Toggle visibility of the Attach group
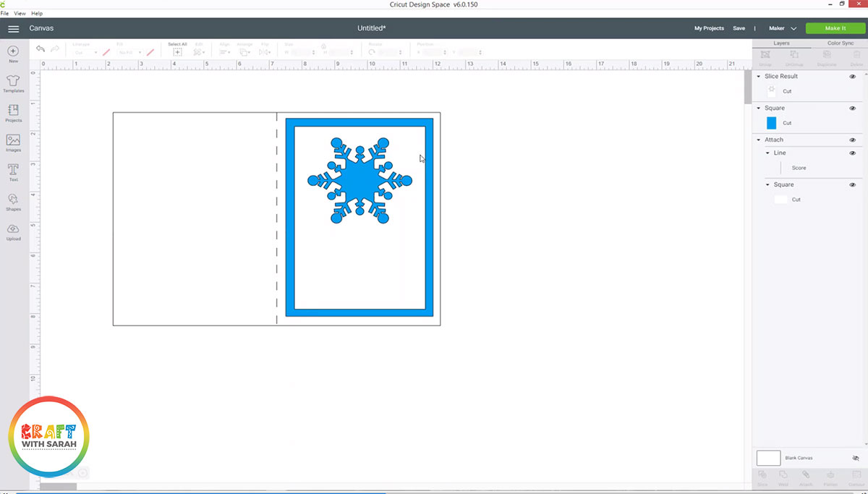The width and height of the screenshot is (868, 494). (853, 139)
